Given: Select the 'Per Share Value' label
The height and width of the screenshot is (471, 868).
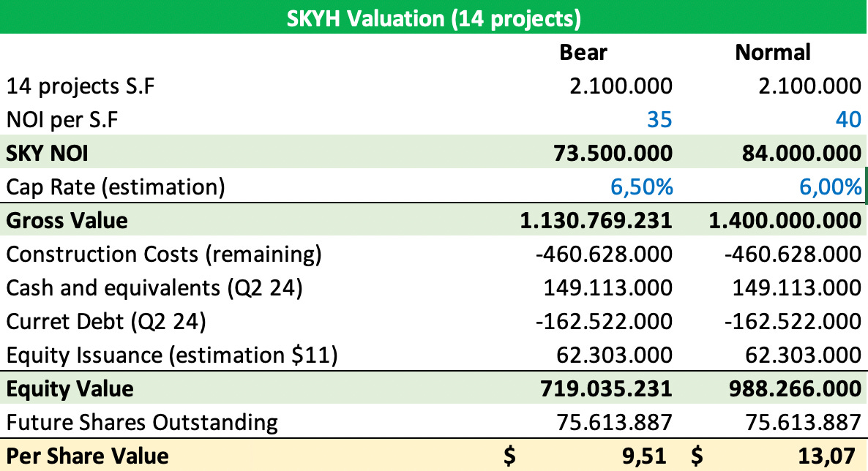Looking at the screenshot, I should click(88, 456).
